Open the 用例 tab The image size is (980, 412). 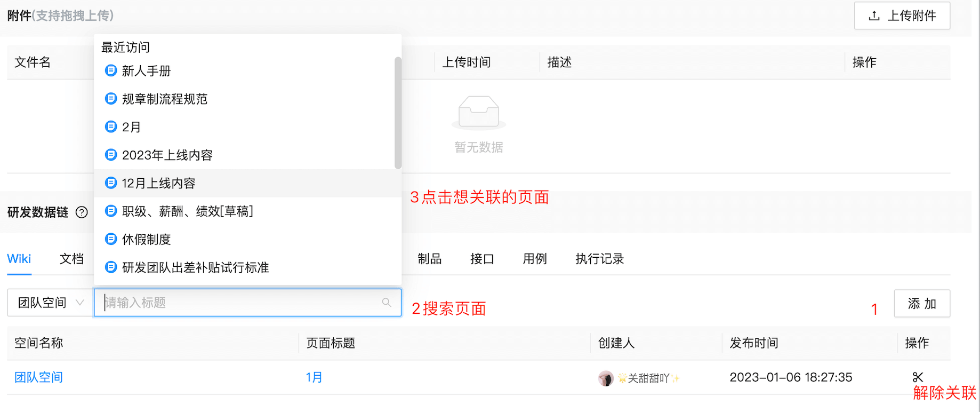[534, 258]
